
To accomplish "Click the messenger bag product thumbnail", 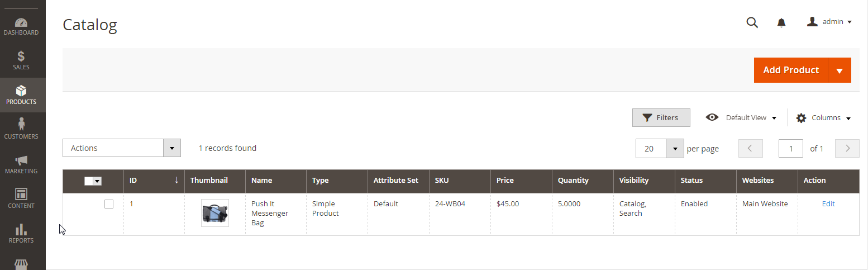I will [x=215, y=213].
